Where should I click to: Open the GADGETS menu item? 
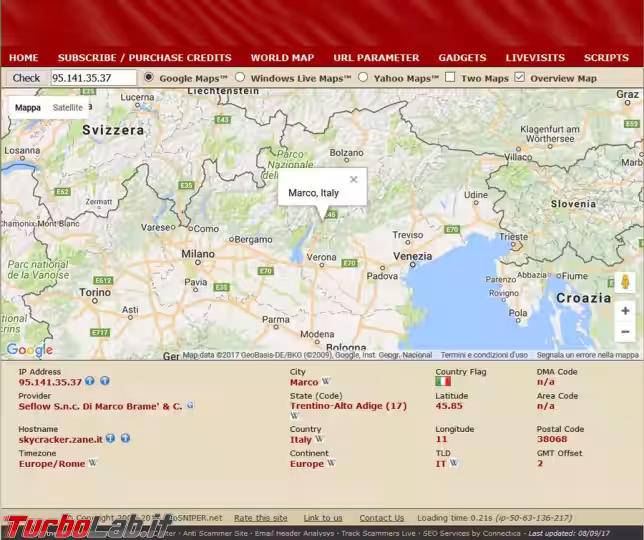tap(462, 58)
